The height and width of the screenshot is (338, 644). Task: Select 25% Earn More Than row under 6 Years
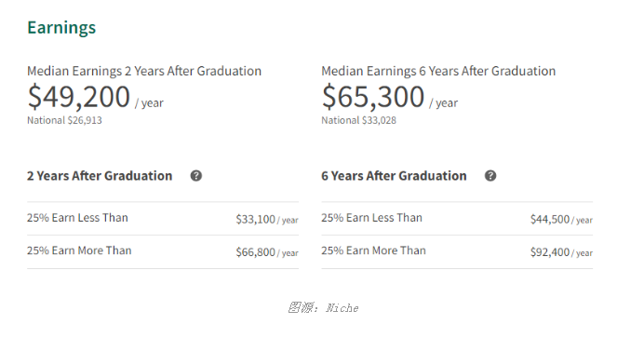pos(457,251)
